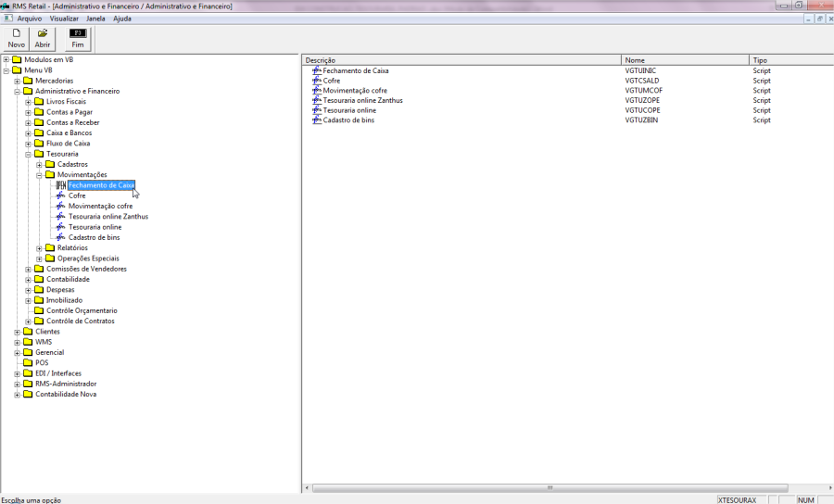Click the horizontal scrollbar thumb
The image size is (834, 504).
tap(550, 487)
